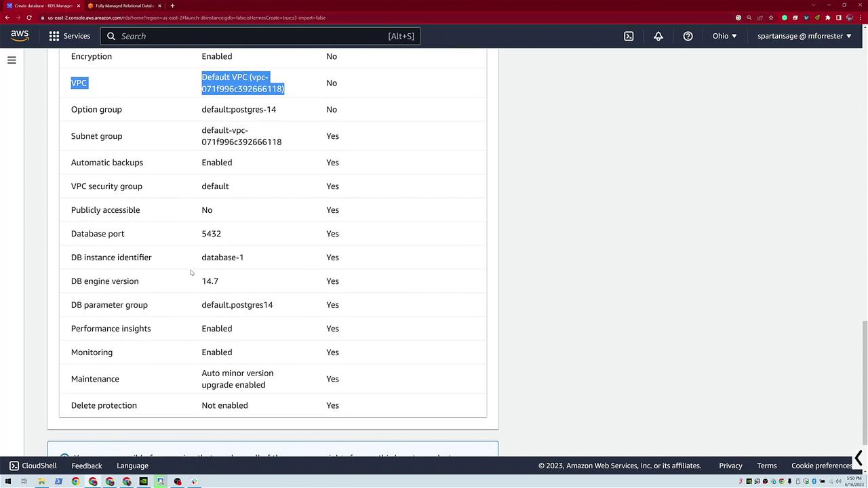
Task: Click the VPC security group label
Action: (x=106, y=186)
